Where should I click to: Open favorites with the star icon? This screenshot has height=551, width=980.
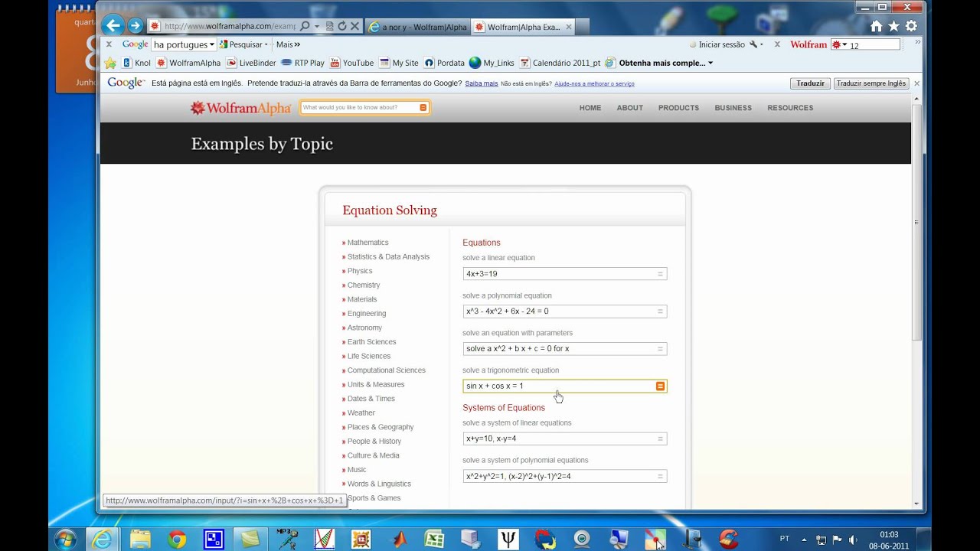893,26
